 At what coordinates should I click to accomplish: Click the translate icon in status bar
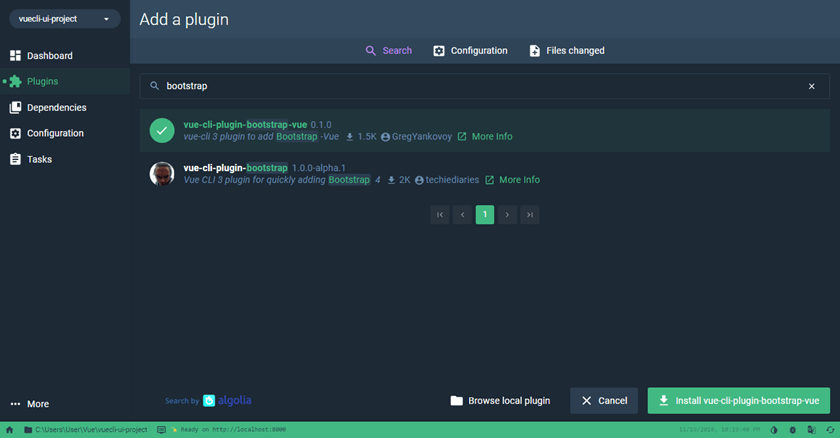click(x=812, y=429)
